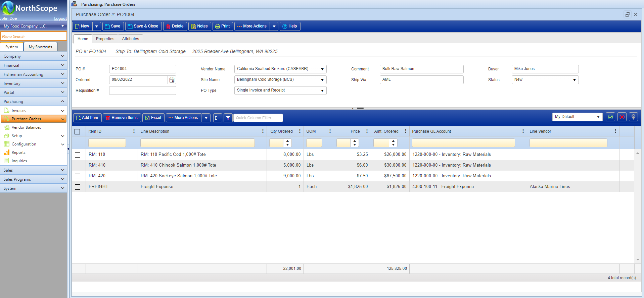Open the My Default view dropdown
Viewport: 644px width, 298px height.
pyautogui.click(x=598, y=117)
